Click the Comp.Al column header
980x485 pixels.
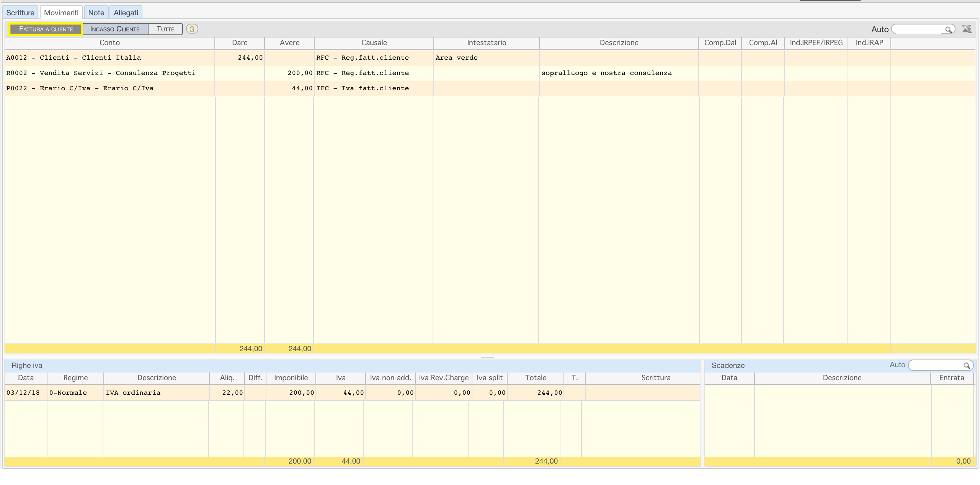tap(763, 43)
